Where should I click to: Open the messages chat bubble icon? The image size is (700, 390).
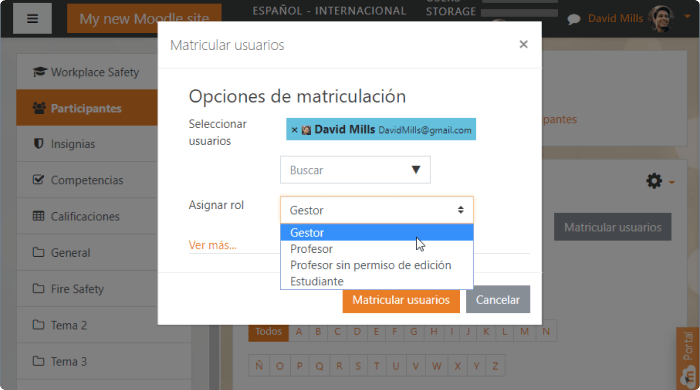pos(574,19)
